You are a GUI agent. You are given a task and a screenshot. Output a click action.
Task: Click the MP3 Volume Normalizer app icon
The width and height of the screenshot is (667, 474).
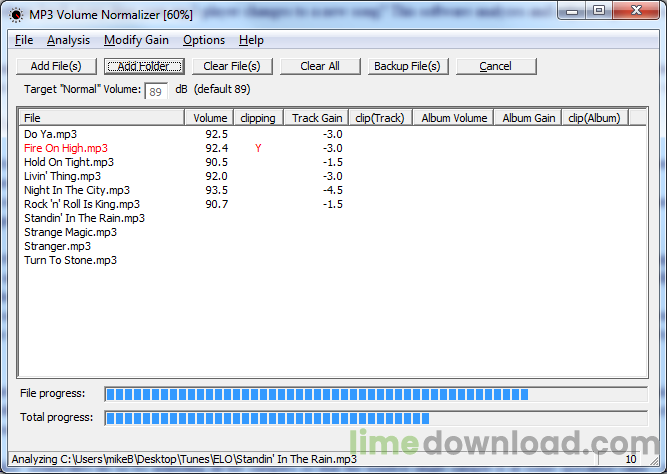pyautogui.click(x=16, y=15)
